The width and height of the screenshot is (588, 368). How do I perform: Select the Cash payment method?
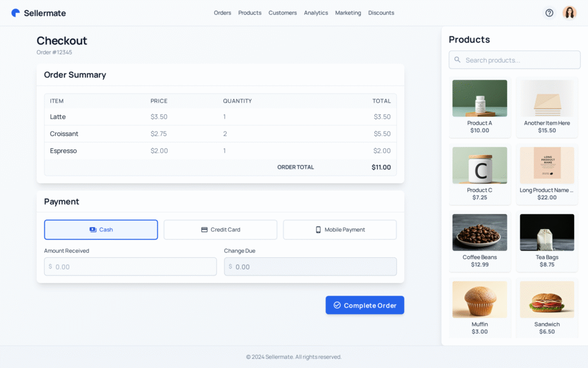pyautogui.click(x=101, y=230)
